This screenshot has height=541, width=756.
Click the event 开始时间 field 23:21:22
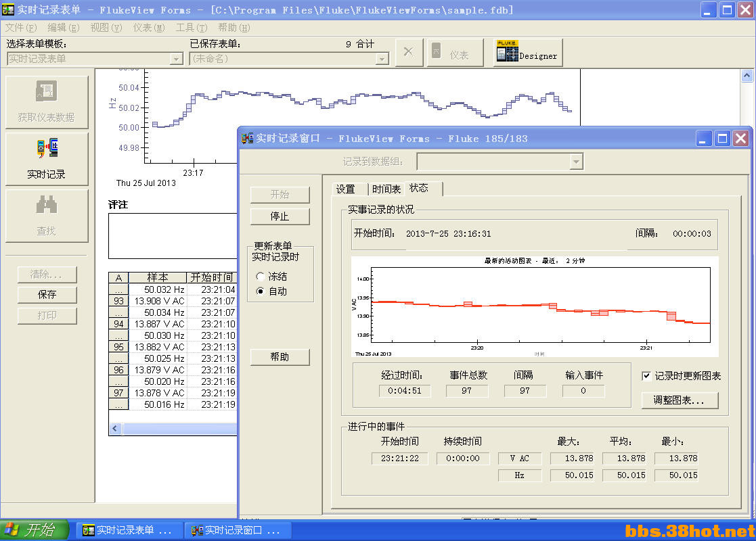tap(400, 458)
